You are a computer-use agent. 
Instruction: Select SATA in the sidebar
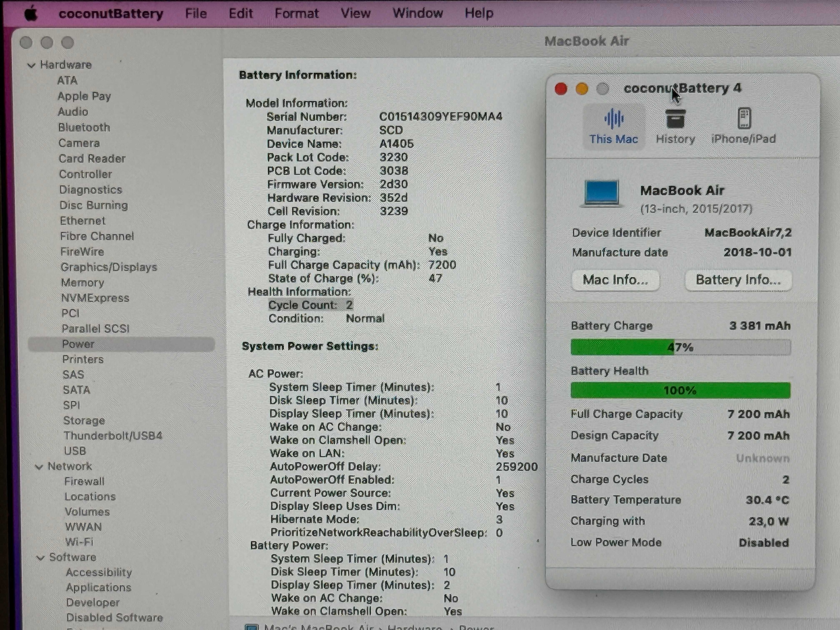(x=76, y=390)
